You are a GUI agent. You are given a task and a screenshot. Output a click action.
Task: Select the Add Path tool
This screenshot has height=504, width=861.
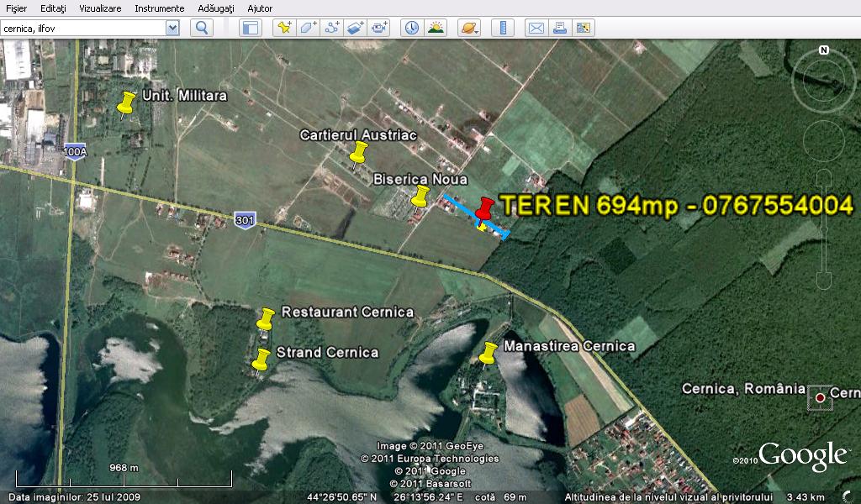coord(331,28)
